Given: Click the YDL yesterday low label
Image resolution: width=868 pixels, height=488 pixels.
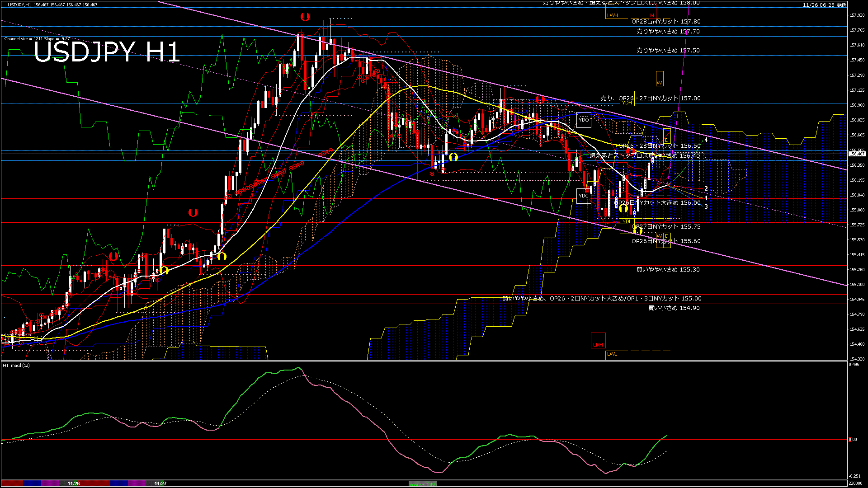Looking at the screenshot, I should pyautogui.click(x=627, y=221).
